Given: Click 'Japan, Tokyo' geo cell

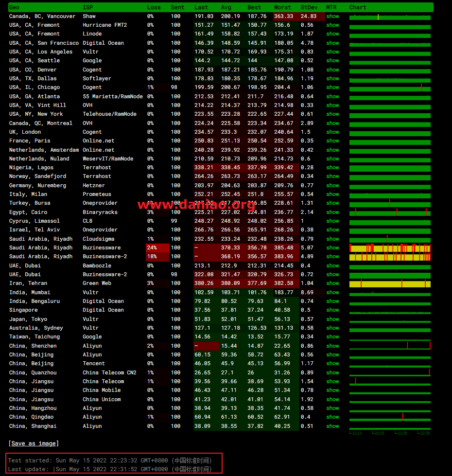Looking at the screenshot, I should (x=28, y=319).
